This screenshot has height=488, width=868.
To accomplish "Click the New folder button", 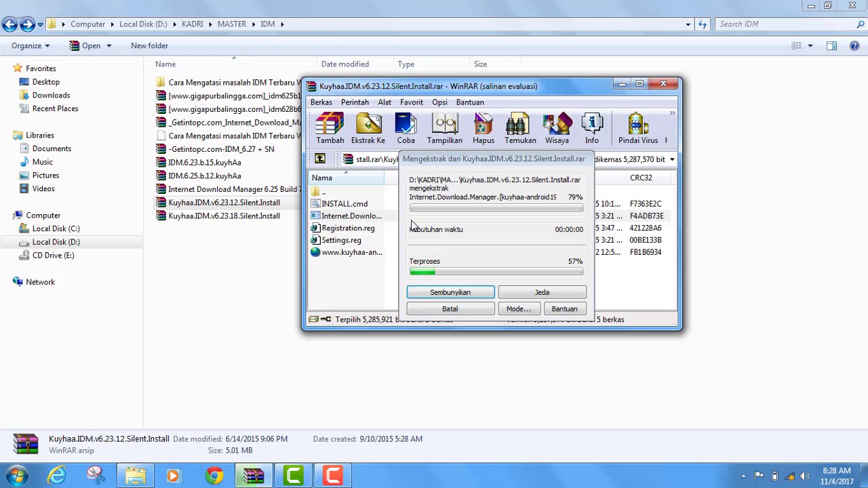I will [x=149, y=45].
